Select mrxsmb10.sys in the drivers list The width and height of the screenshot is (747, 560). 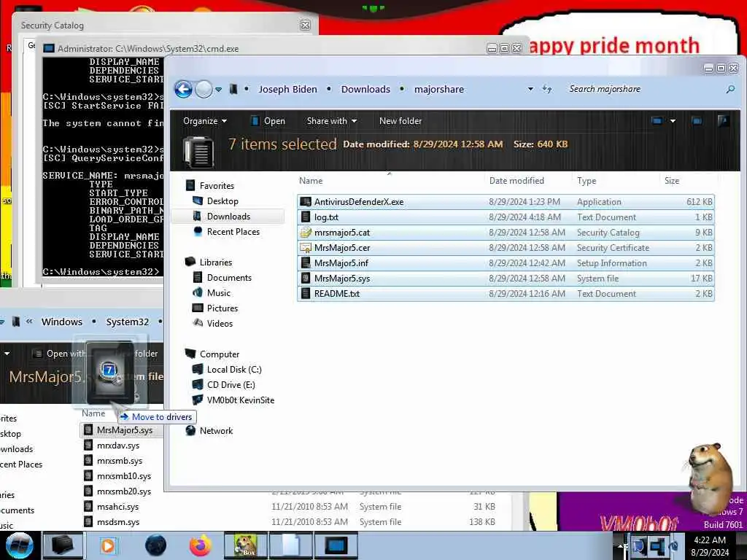coord(124,476)
